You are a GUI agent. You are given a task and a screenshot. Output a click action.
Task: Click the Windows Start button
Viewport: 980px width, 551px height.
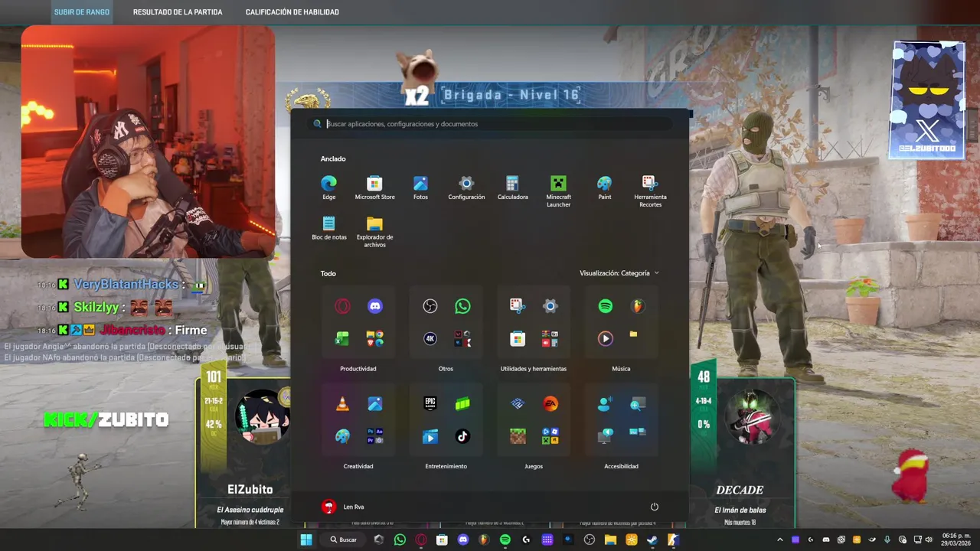pos(306,540)
